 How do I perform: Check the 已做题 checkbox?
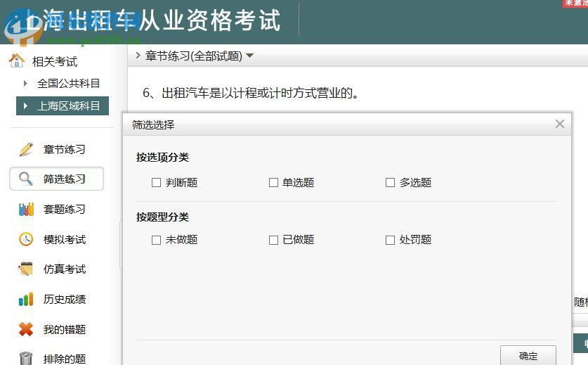(x=273, y=240)
